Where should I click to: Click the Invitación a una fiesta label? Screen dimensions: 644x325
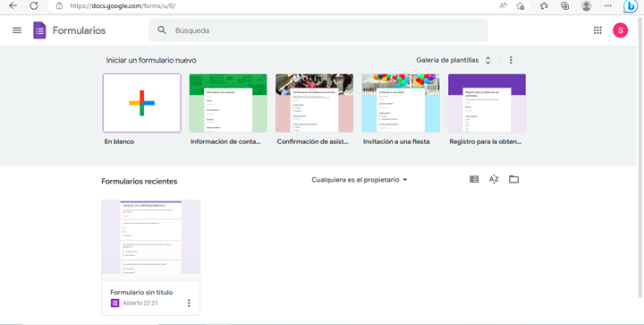coord(396,141)
